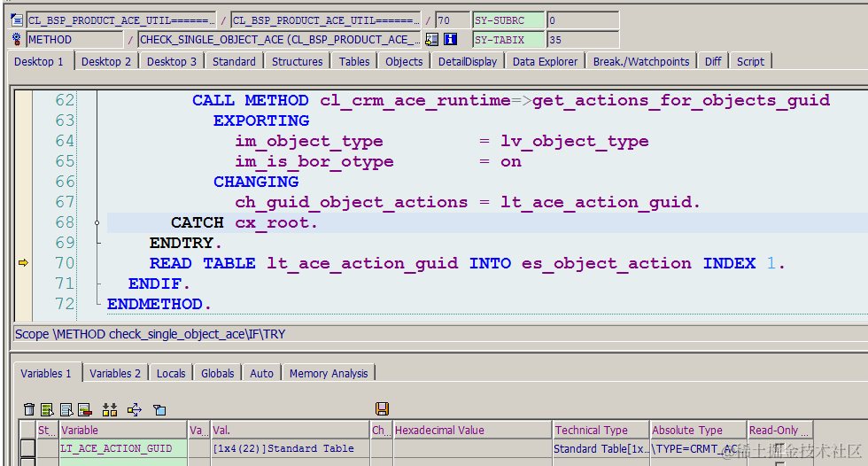The image size is (868, 466).
Task: Switch to Desktop 2 tab
Action: pos(106,61)
